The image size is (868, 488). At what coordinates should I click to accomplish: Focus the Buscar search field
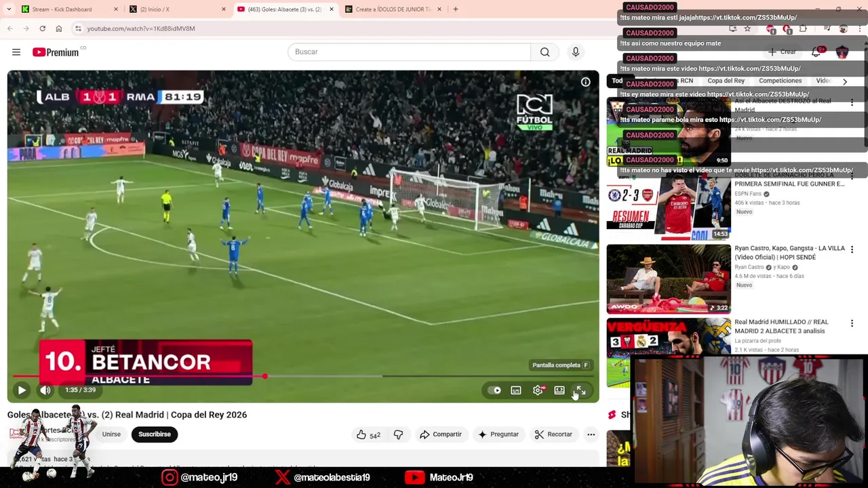click(x=409, y=52)
